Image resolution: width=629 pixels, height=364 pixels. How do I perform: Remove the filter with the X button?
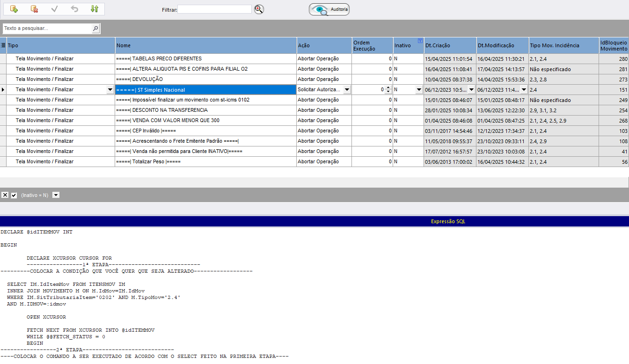coord(5,195)
